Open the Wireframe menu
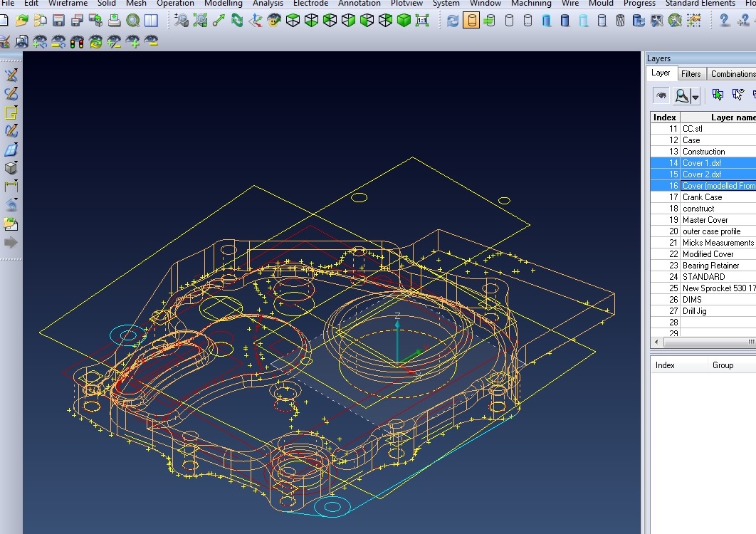756x534 pixels. (x=68, y=4)
